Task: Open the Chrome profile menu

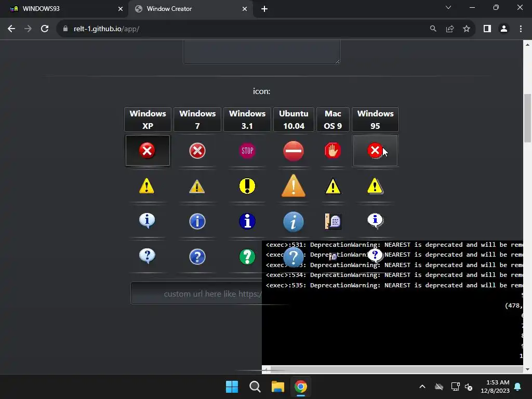Action: [504, 29]
